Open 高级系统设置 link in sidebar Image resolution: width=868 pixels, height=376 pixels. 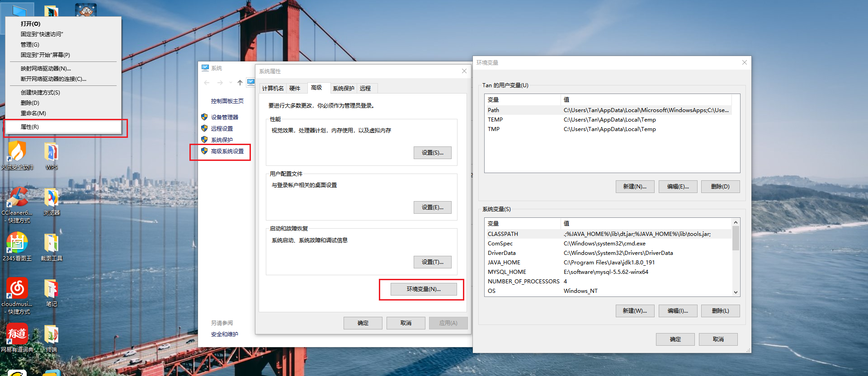tap(227, 151)
